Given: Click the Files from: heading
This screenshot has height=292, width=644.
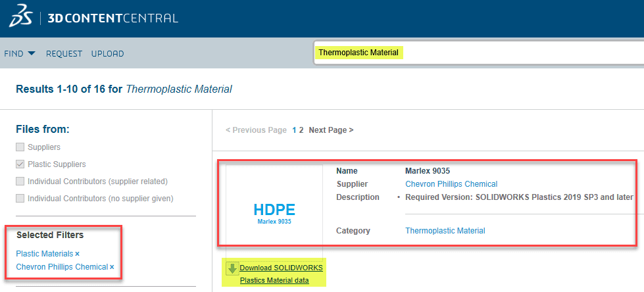Looking at the screenshot, I should [x=43, y=129].
